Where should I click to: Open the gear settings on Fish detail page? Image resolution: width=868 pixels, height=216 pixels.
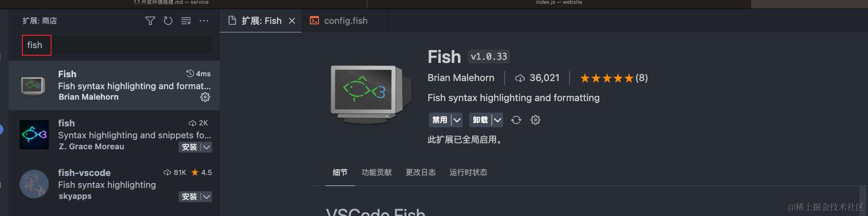pos(536,120)
